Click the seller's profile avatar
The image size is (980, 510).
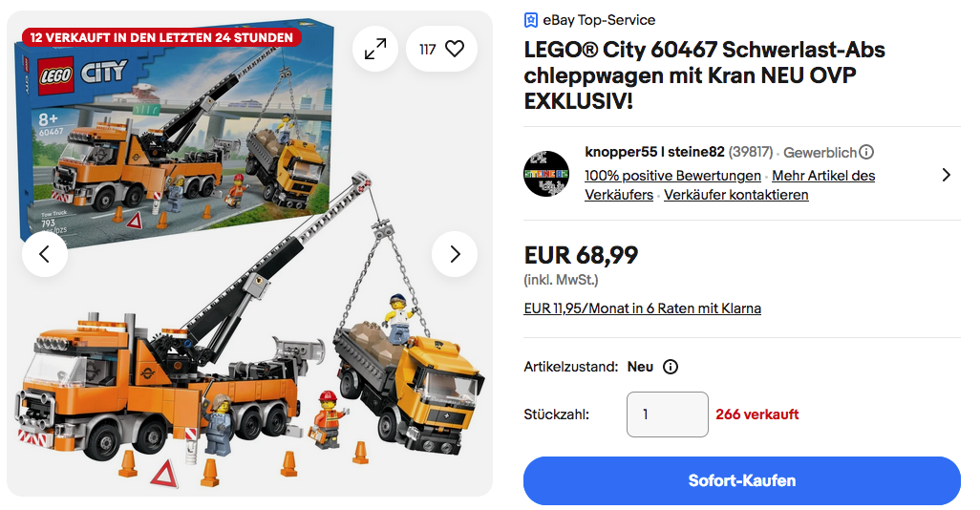(x=547, y=174)
